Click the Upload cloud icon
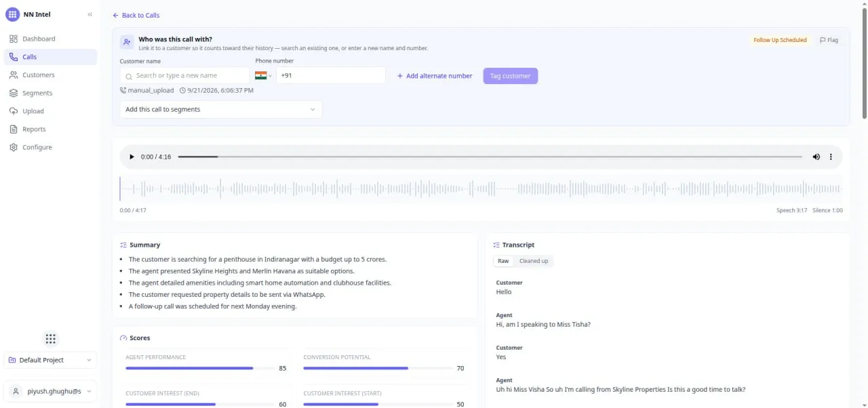The height and width of the screenshot is (408, 868). point(14,111)
